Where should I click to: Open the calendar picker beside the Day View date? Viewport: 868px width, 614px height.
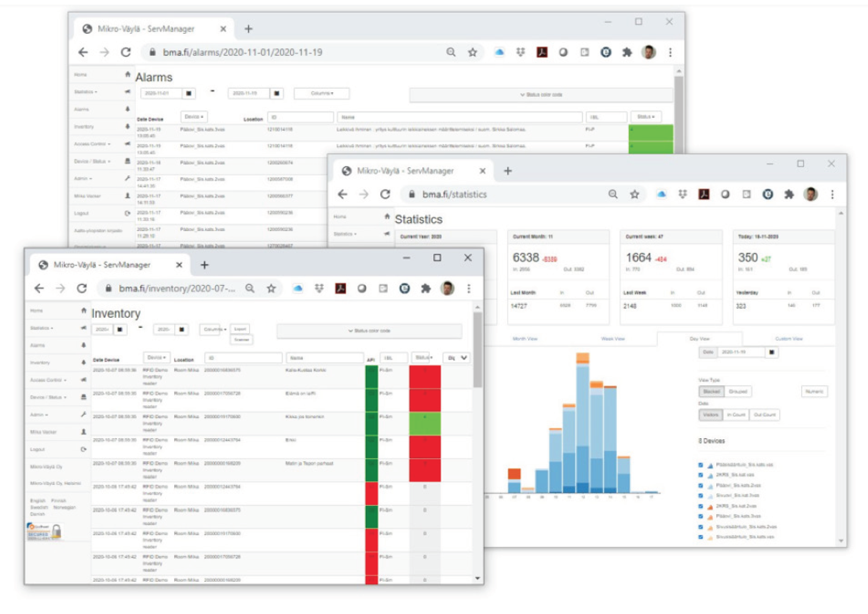coord(772,352)
